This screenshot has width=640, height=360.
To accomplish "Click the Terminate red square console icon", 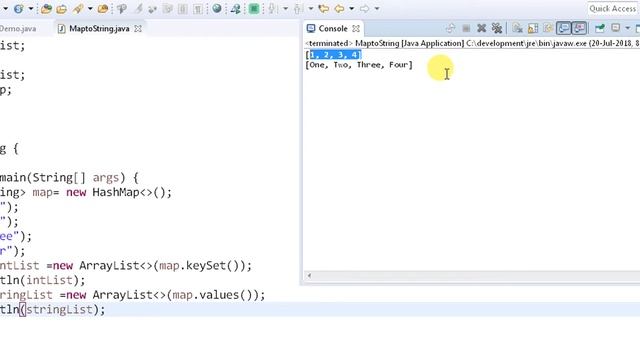I will point(466,28).
